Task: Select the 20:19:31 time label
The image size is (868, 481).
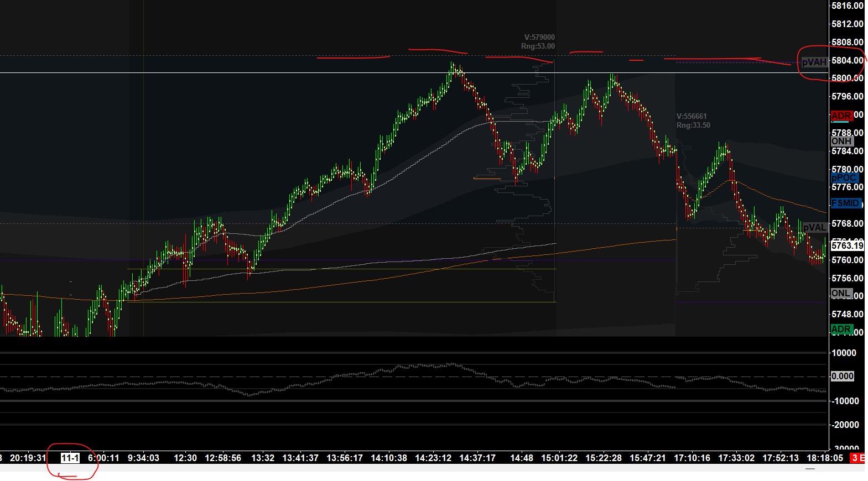Action: pyautogui.click(x=28, y=458)
